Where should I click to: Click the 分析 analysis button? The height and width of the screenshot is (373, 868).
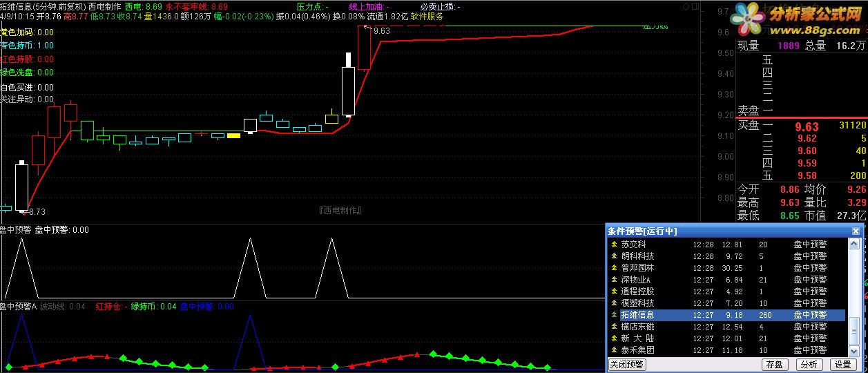[809, 364]
